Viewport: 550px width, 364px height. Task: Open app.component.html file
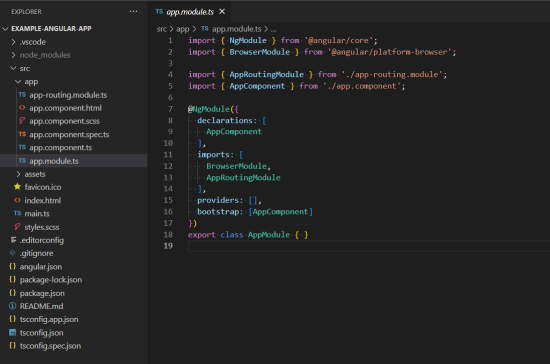65,108
